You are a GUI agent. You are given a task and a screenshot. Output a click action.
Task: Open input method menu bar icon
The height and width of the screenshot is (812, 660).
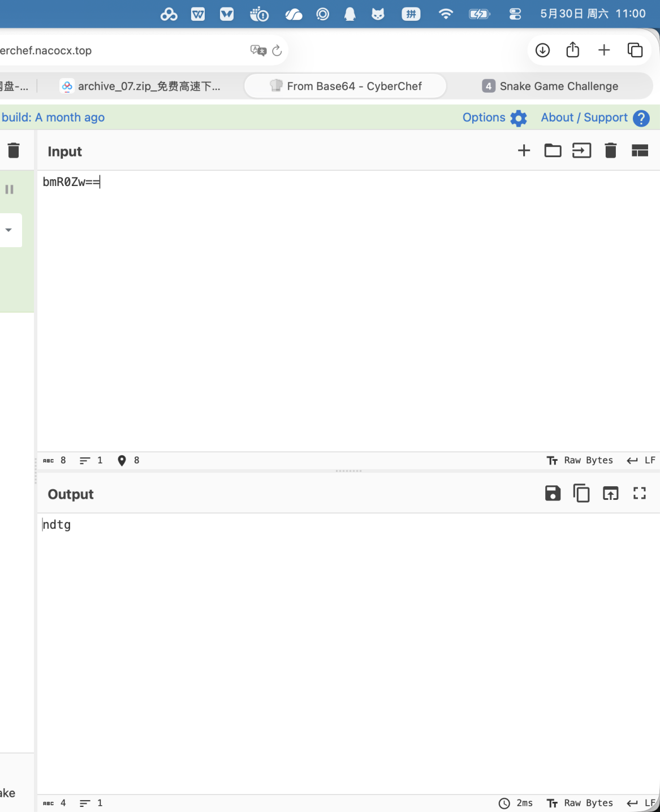click(x=411, y=14)
